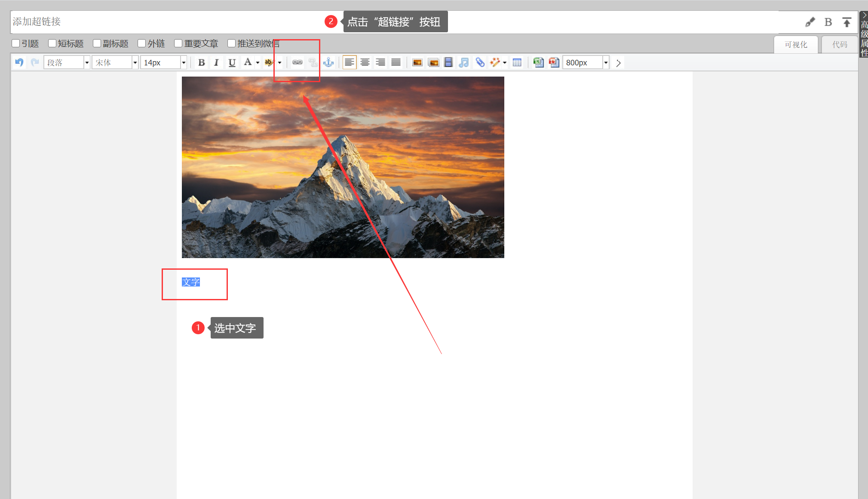Image resolution: width=868 pixels, height=499 pixels.
Task: Click the pen style icon in title bar
Action: pyautogui.click(x=810, y=22)
